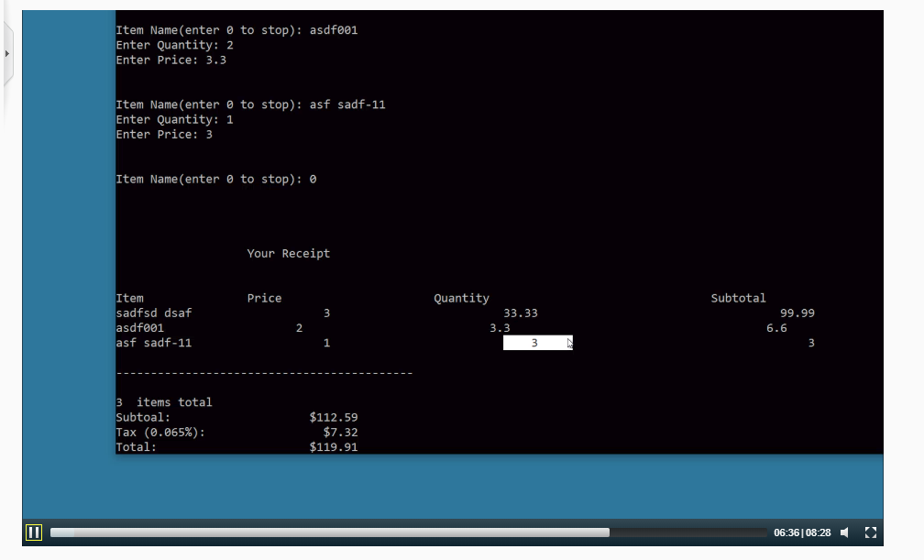Select the Total: $119.91 line

point(238,447)
